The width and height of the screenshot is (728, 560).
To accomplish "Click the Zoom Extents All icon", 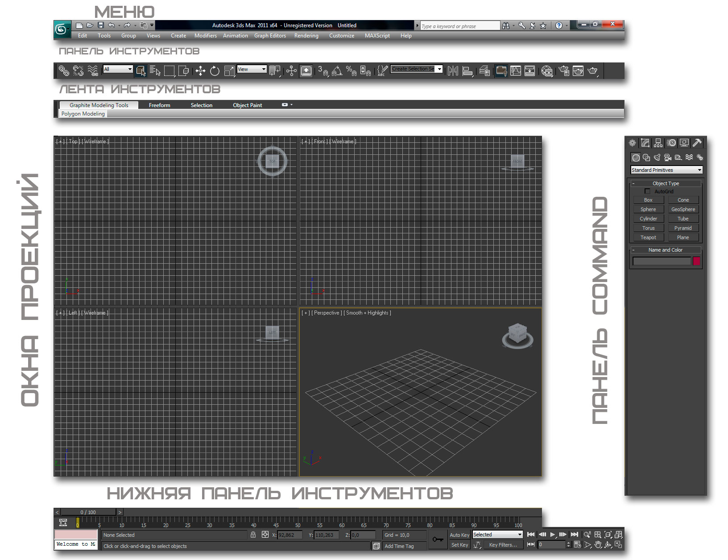I will 618,535.
